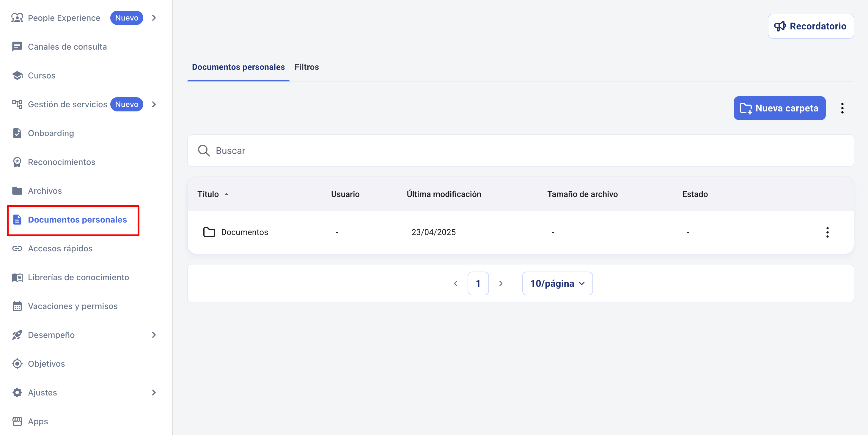The width and height of the screenshot is (868, 435).
Task: Sort by Título ascending arrow
Action: pos(227,194)
